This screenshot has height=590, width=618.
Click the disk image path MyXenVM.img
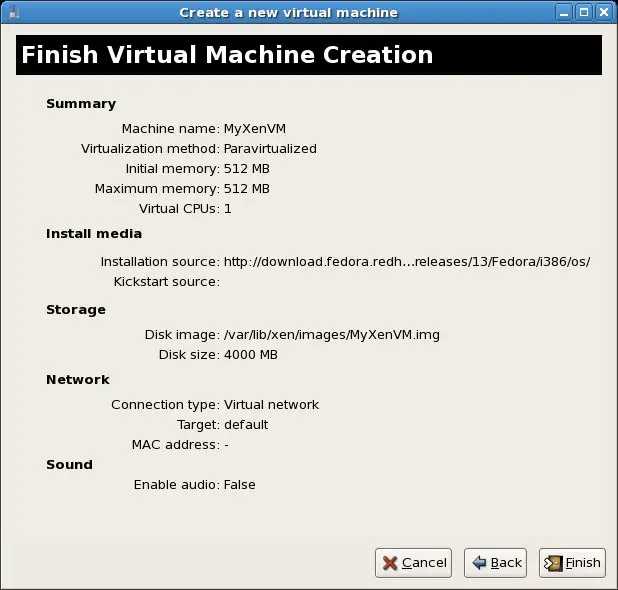point(331,335)
